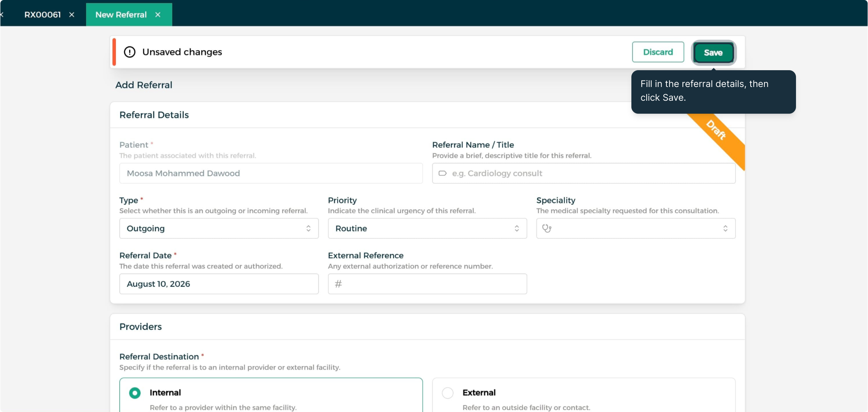Click the Referral Destination label
868x412 pixels.
point(159,357)
